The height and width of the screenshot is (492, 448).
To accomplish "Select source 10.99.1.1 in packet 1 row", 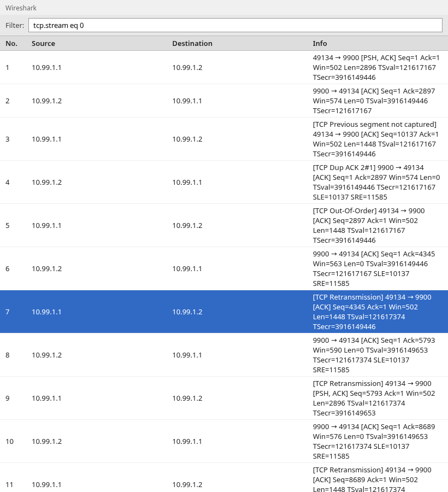I will click(x=46, y=67).
